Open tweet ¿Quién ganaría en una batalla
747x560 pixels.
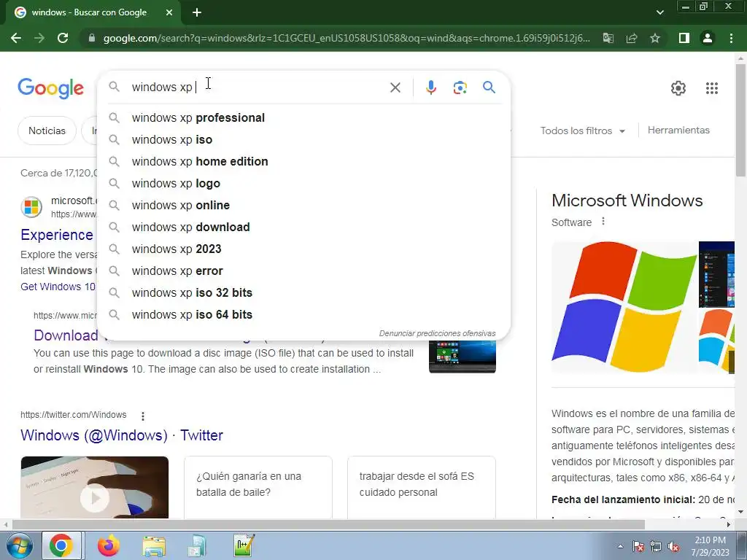(x=258, y=487)
